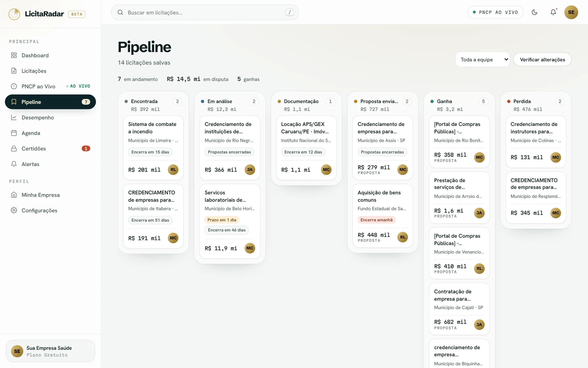This screenshot has height=368, width=588.
Task: Click the Configurações gear icon
Action: pos(14,210)
